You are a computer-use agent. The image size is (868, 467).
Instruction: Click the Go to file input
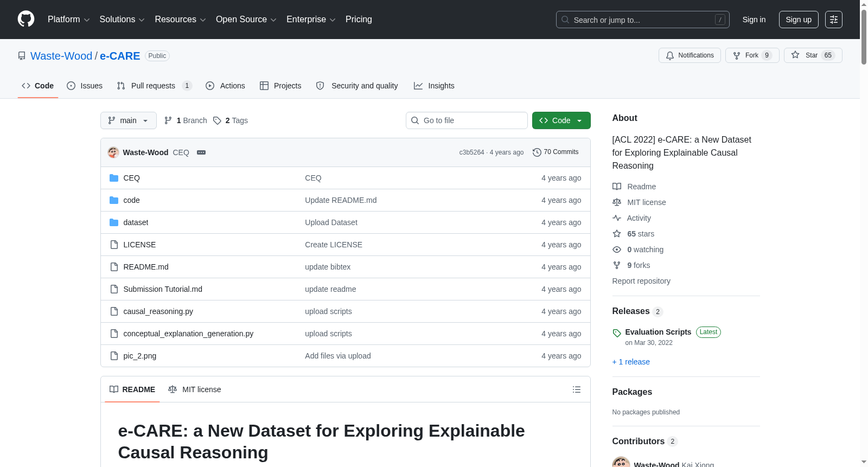(x=467, y=120)
